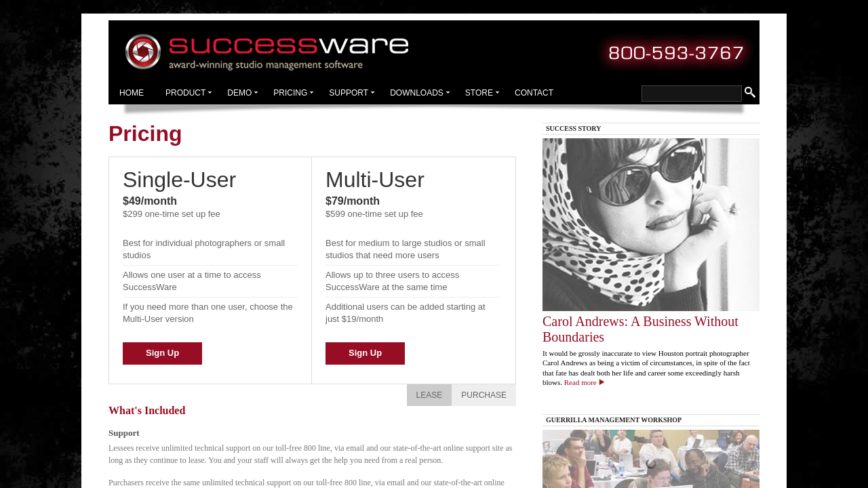The height and width of the screenshot is (488, 868).
Task: Switch to the Purchase tab
Action: [x=484, y=395]
